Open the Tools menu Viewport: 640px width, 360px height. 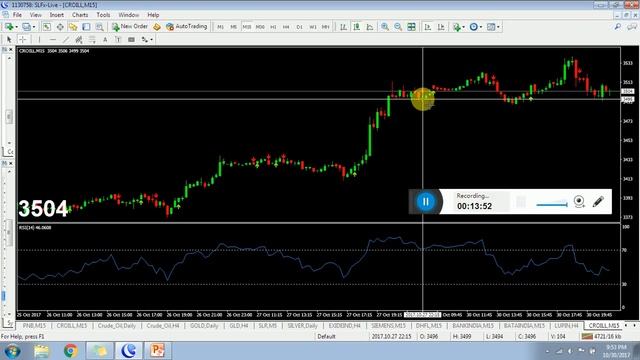[103, 15]
